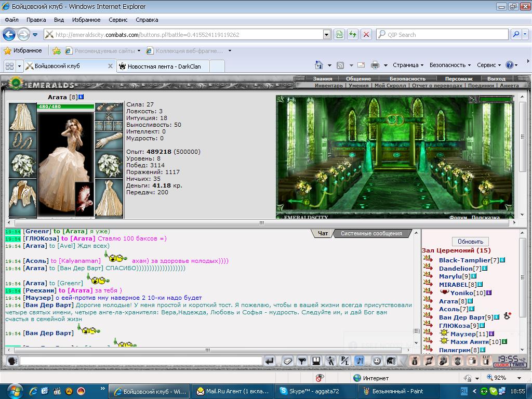The height and width of the screenshot is (399, 532).
Task: Click the wedding dress inventory slot top-left
Action: coord(22,117)
